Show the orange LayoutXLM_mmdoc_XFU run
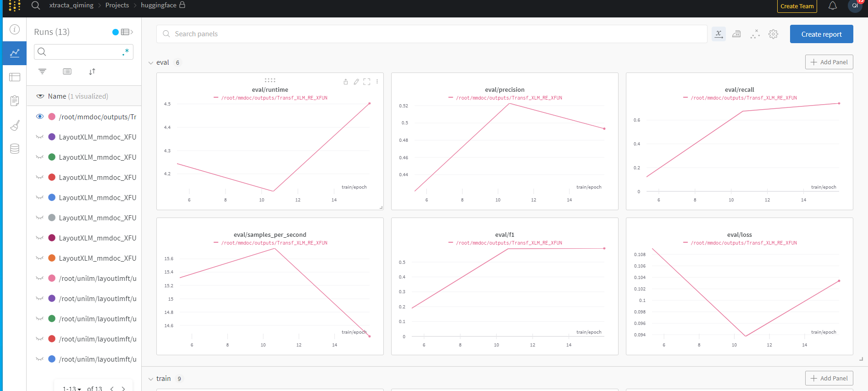The width and height of the screenshot is (868, 391). (x=40, y=258)
